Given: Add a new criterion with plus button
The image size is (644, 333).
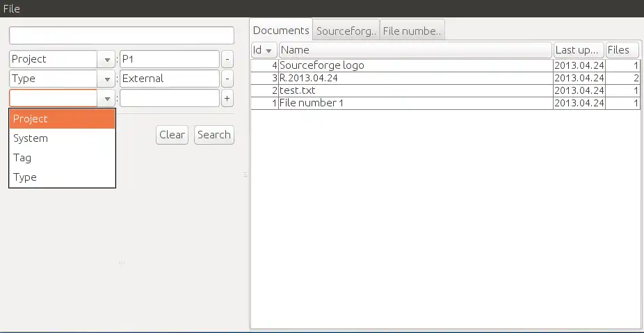Looking at the screenshot, I should pos(227,99).
